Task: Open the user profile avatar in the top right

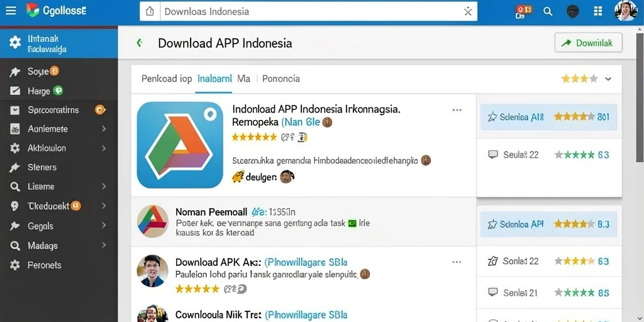Action: pos(626,11)
